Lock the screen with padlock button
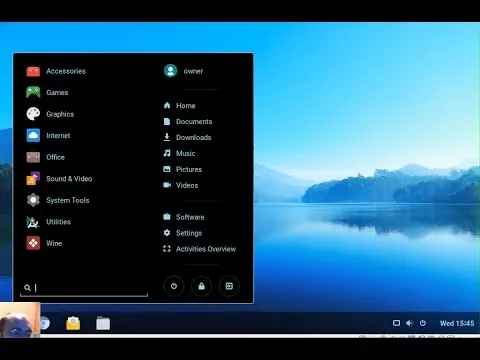Viewport: 480px width, 360px height. (x=201, y=286)
